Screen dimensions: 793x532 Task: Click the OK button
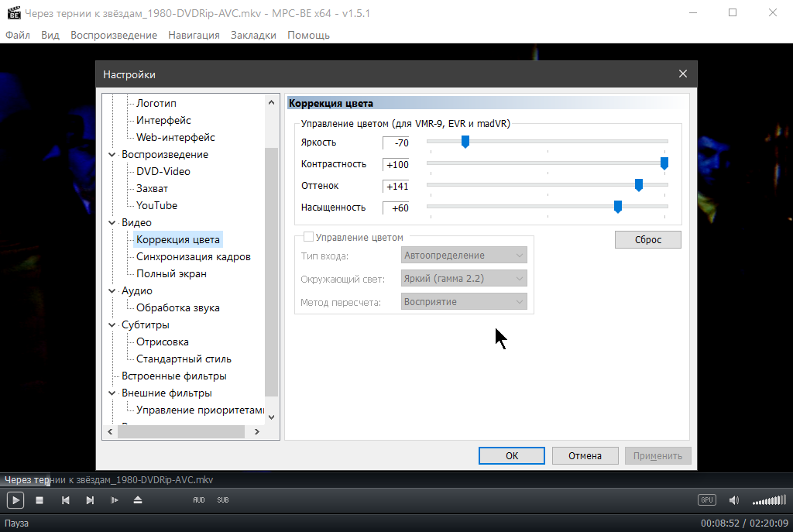coord(512,455)
